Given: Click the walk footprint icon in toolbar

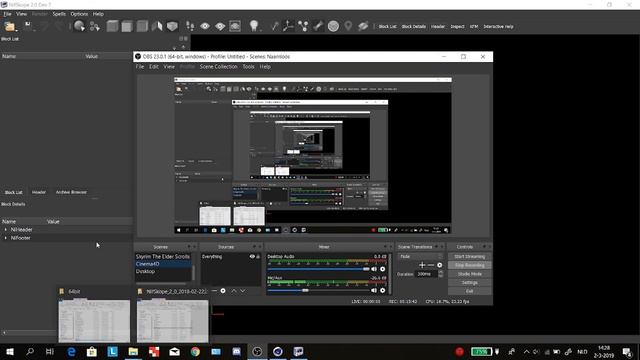Looking at the screenshot, I should click(190, 27).
